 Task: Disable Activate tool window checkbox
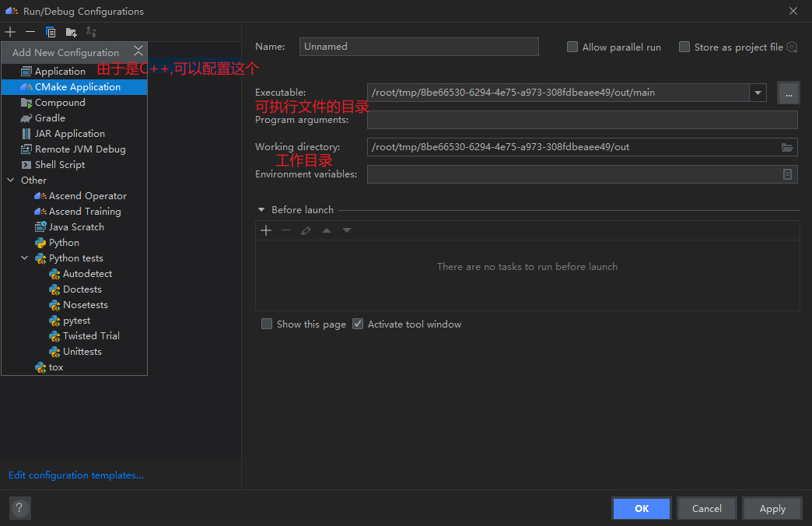[357, 324]
